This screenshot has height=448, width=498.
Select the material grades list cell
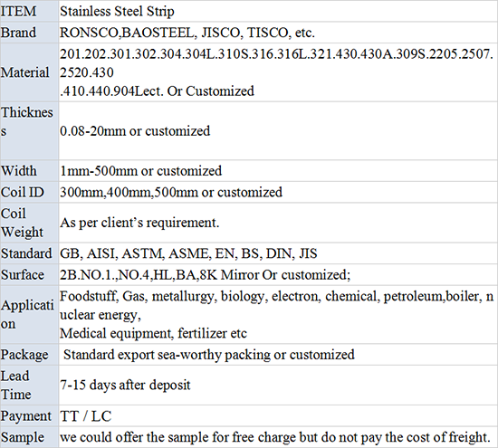pos(278,72)
